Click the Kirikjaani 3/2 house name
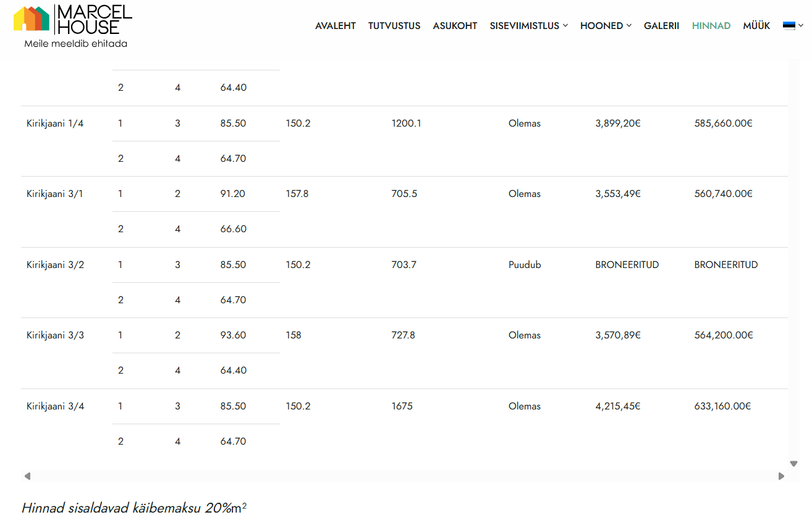This screenshot has width=812, height=520. pyautogui.click(x=55, y=265)
